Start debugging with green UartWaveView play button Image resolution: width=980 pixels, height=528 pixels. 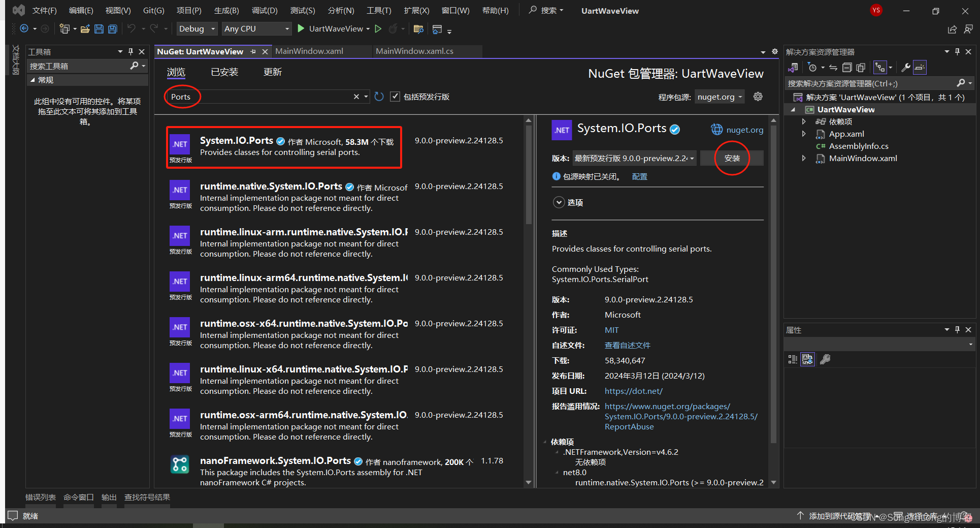(x=301, y=28)
